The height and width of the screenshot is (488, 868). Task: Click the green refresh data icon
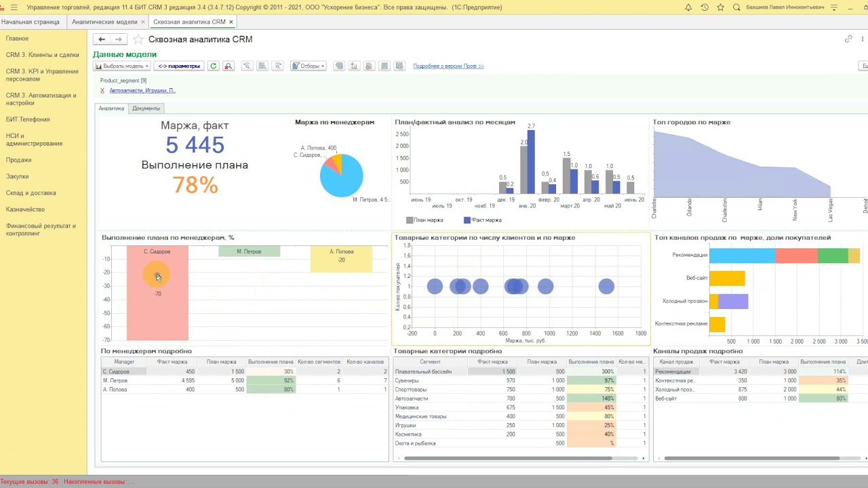(213, 66)
